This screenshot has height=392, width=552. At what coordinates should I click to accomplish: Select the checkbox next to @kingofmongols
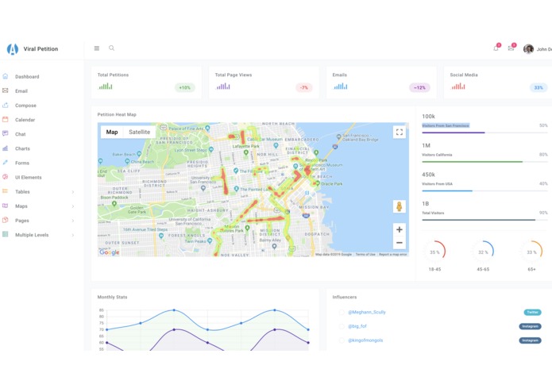click(341, 340)
